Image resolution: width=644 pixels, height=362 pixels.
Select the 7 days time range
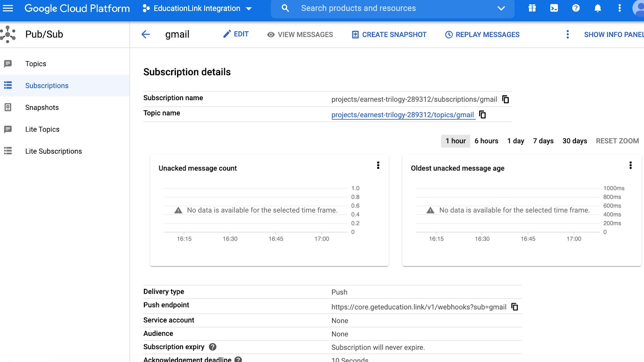click(x=543, y=141)
